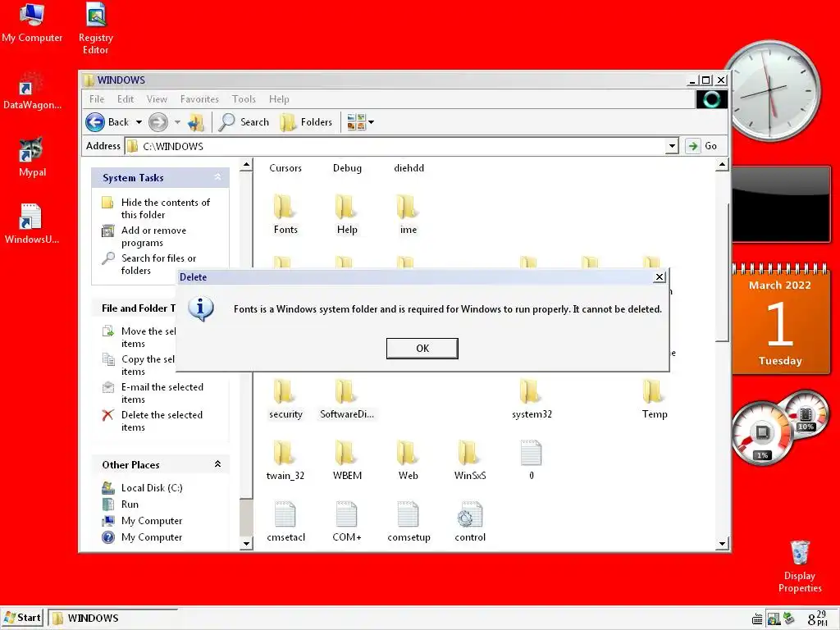Toggle the Folders pane button

(x=307, y=122)
